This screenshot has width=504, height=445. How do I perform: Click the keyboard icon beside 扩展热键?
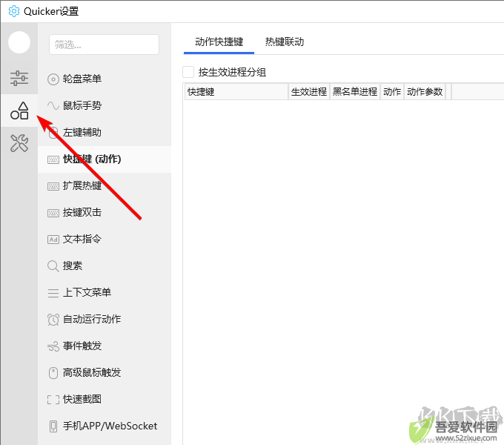click(53, 186)
